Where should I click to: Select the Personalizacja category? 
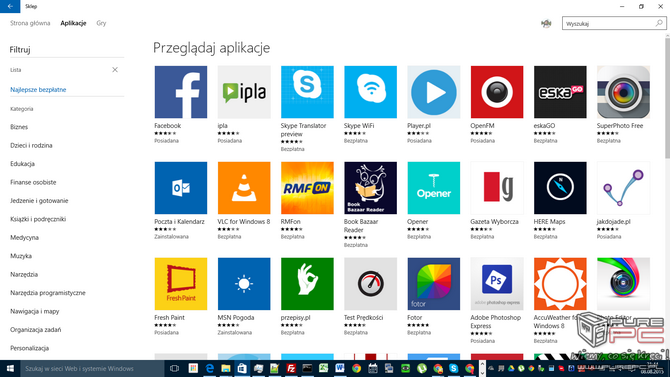coord(29,348)
